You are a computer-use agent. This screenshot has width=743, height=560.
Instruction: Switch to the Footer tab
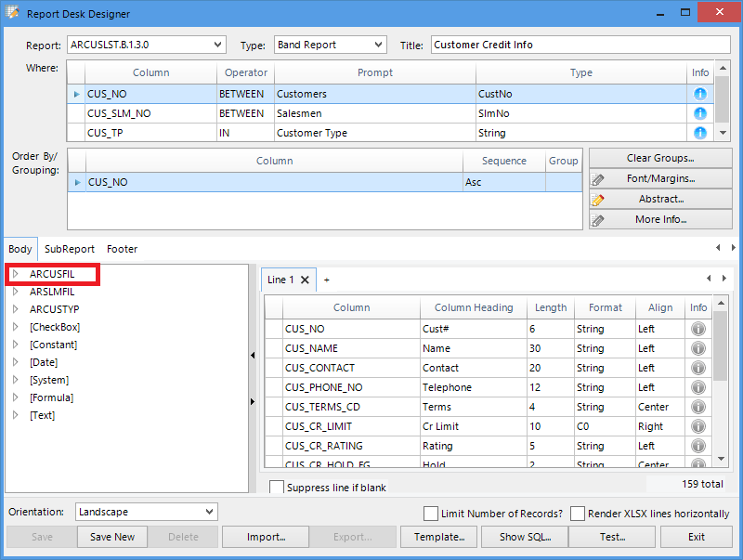coord(122,249)
